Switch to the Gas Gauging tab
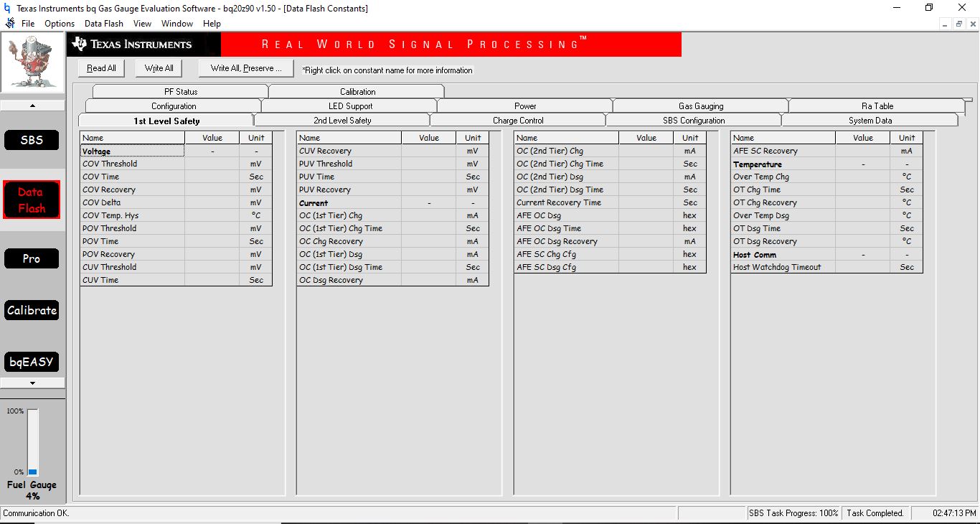The height and width of the screenshot is (524, 980). [701, 106]
